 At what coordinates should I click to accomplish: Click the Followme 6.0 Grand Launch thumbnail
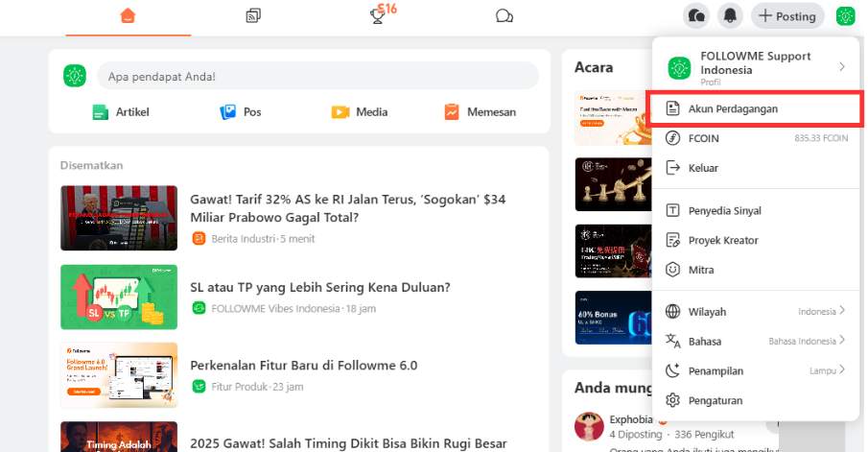coord(119,375)
